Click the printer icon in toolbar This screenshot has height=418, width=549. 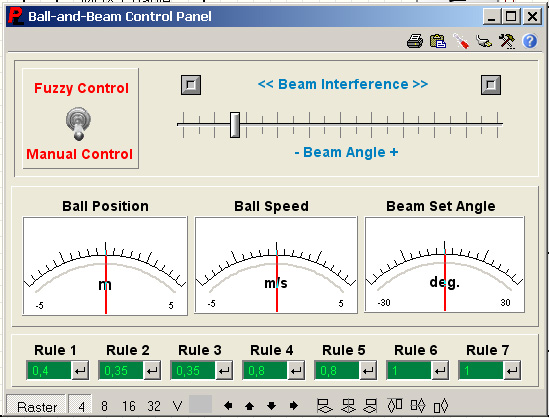coord(415,41)
